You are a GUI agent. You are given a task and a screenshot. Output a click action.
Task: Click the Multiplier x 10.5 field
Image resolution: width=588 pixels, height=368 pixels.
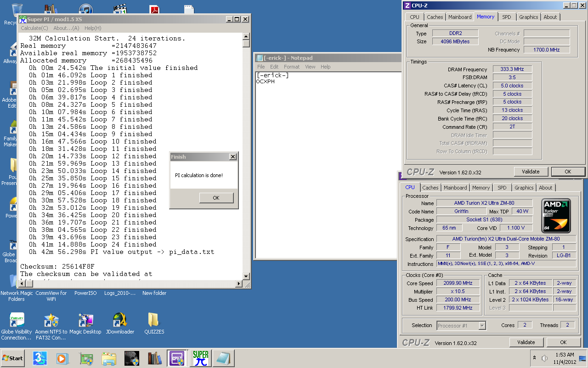tap(458, 292)
